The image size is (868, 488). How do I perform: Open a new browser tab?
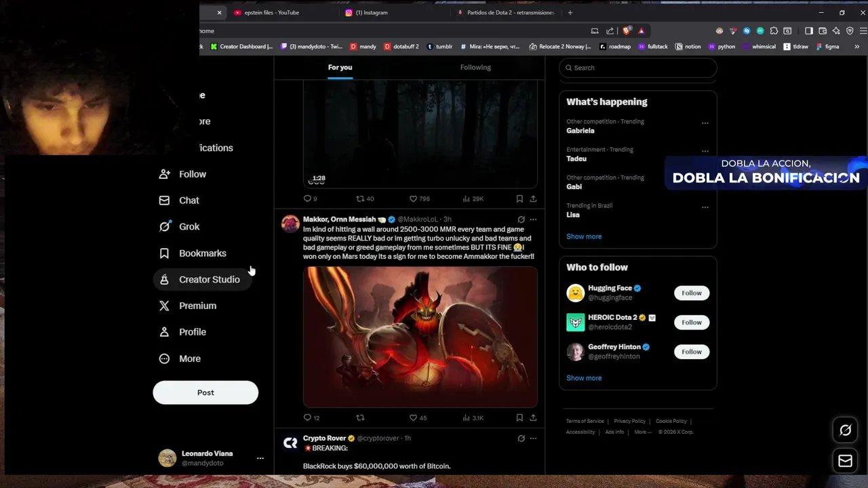tap(570, 12)
